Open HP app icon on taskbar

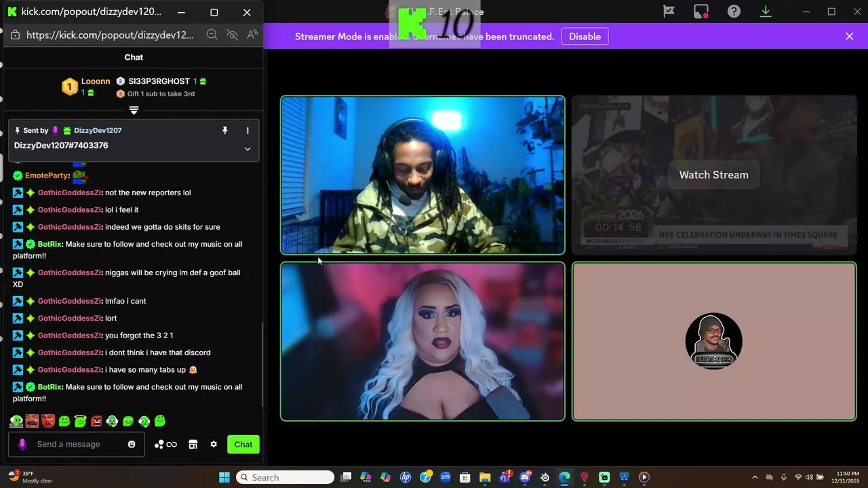tap(406, 477)
